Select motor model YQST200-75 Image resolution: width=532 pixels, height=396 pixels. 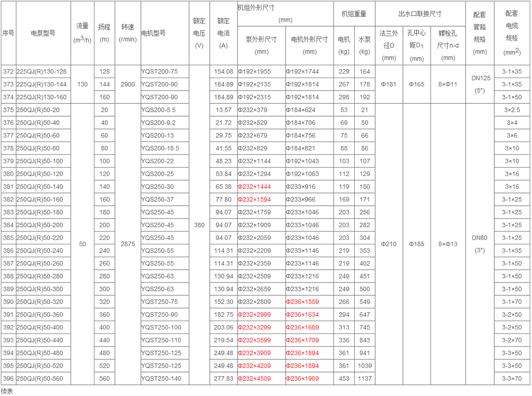[159, 71]
